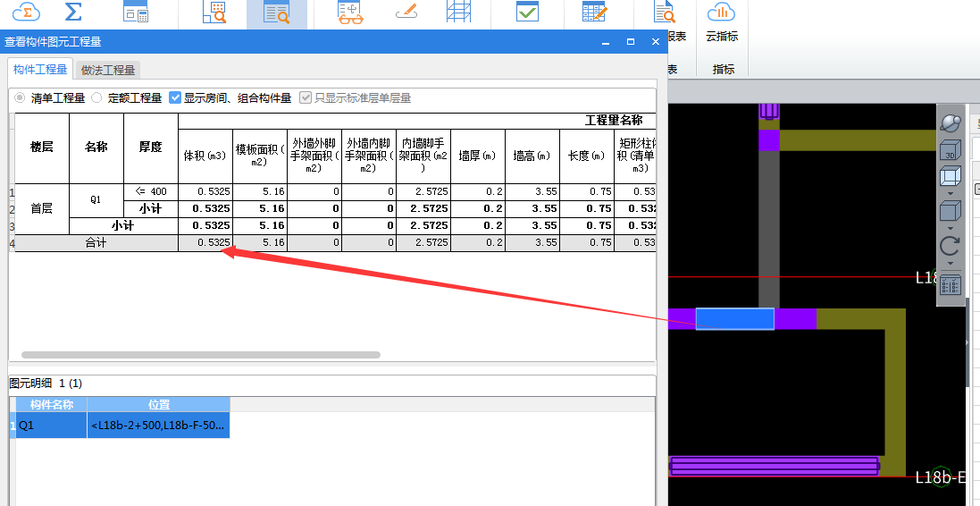Screen dimensions: 980x506
Task: Select the wireframe cube display icon
Action: tap(950, 177)
